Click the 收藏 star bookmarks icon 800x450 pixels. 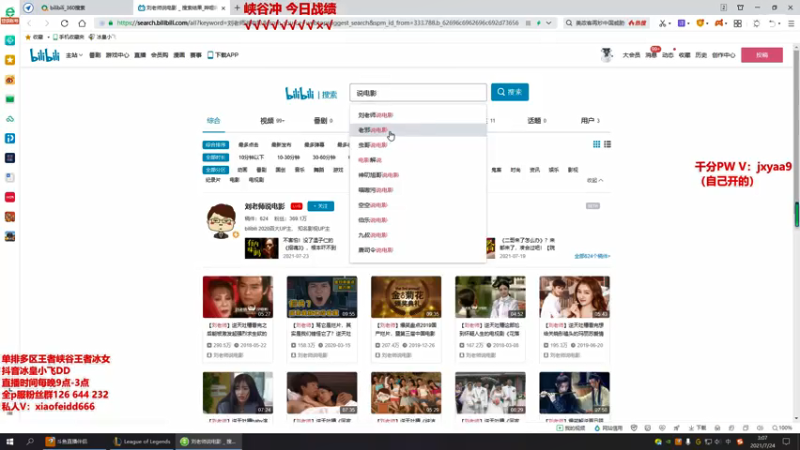34,37
